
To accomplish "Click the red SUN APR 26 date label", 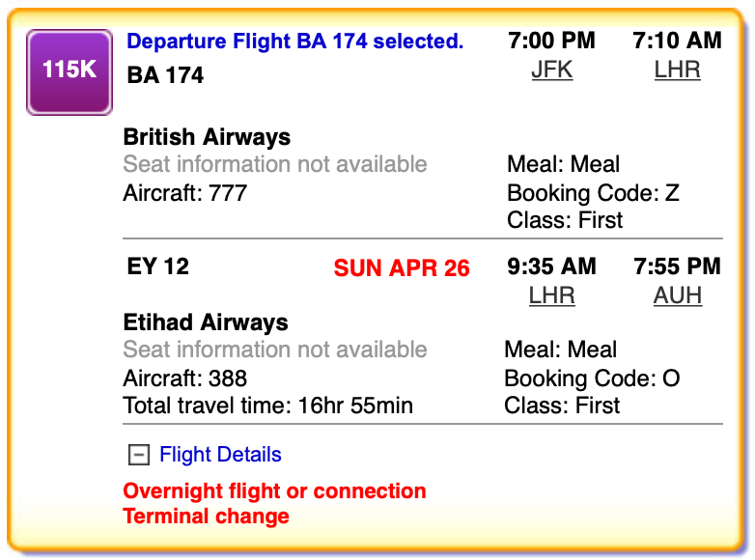I will (x=402, y=268).
